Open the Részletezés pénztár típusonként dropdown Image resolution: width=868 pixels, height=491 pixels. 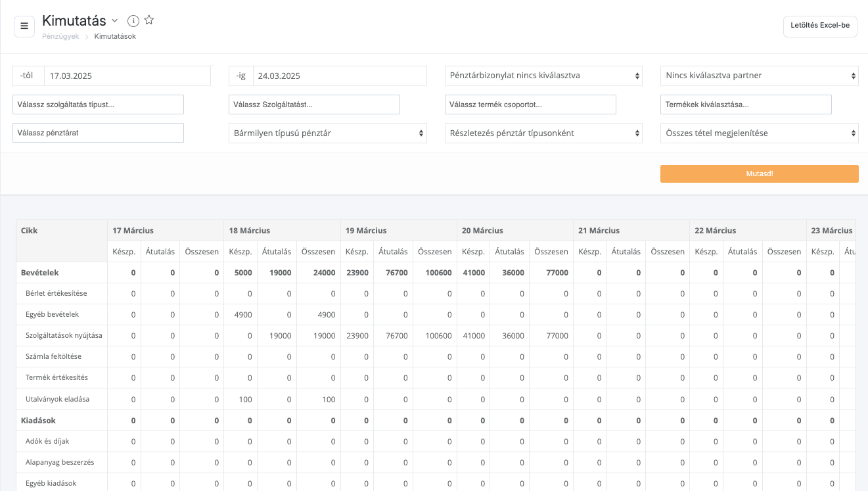[x=543, y=133]
